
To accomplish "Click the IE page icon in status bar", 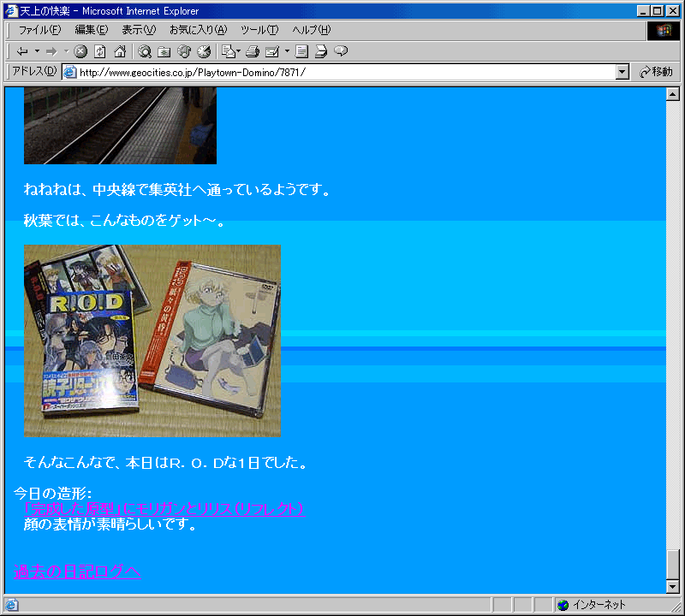I will coord(11,605).
